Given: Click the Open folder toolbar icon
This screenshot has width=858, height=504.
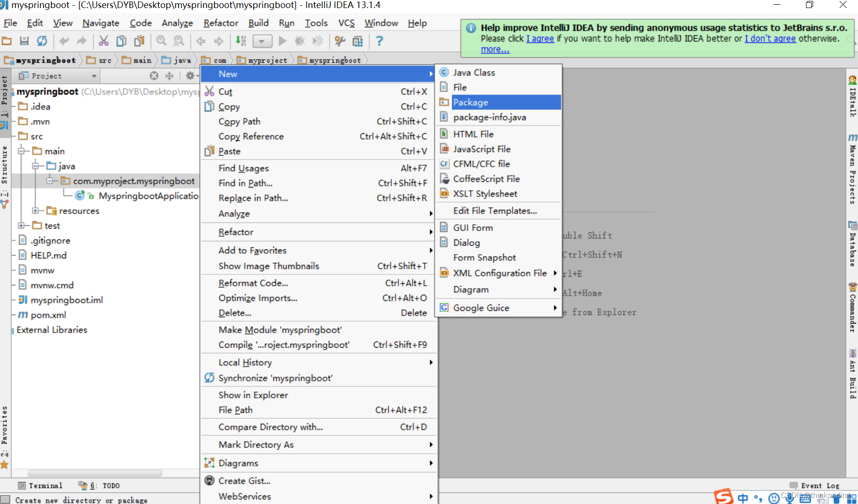Looking at the screenshot, I should tap(7, 41).
